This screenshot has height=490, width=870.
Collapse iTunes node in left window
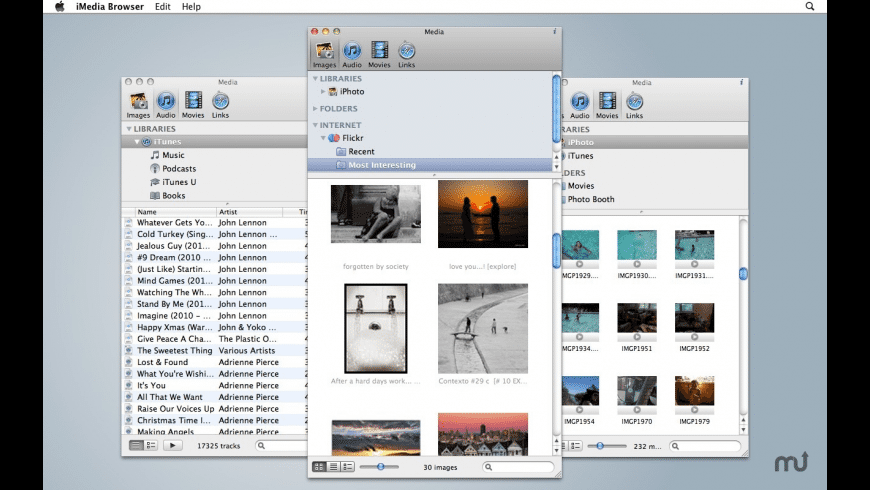click(x=136, y=142)
